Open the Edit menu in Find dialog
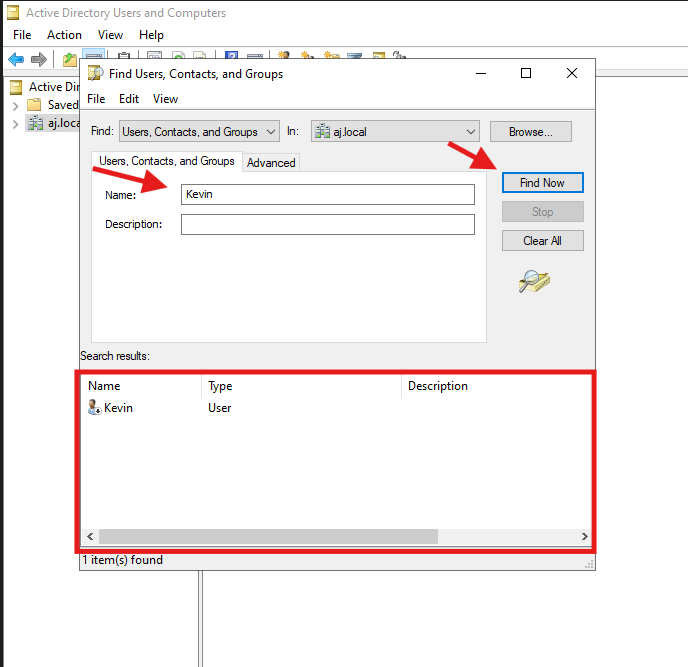 129,99
